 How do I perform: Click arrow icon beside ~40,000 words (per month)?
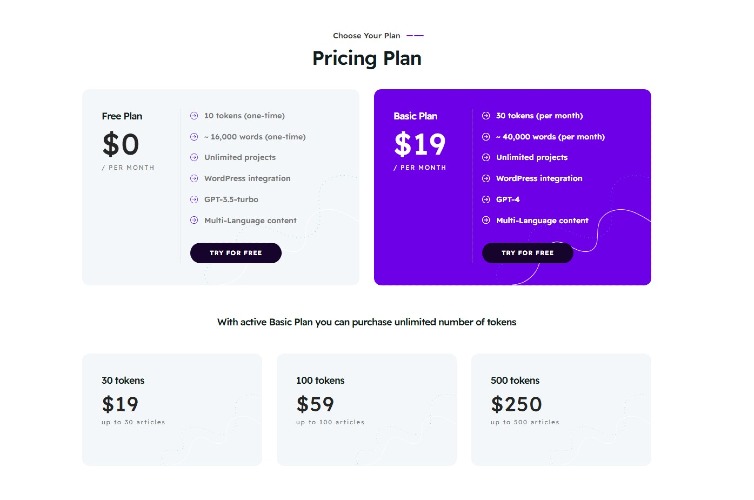coord(486,137)
